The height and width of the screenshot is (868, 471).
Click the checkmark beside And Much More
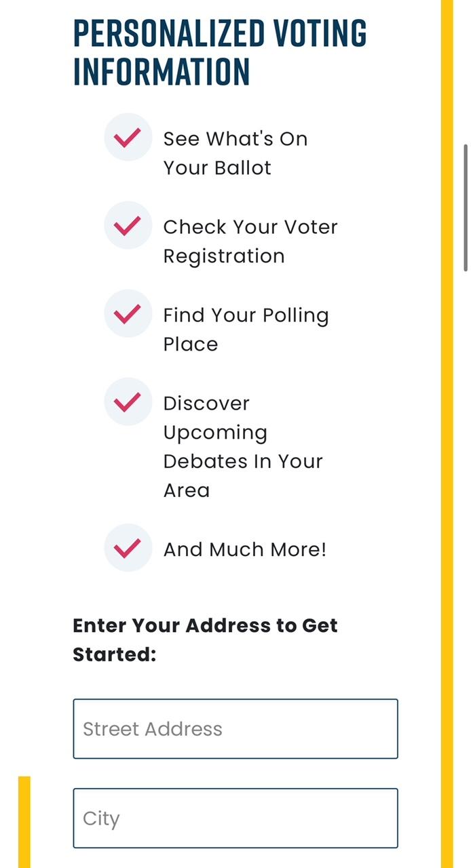128,548
